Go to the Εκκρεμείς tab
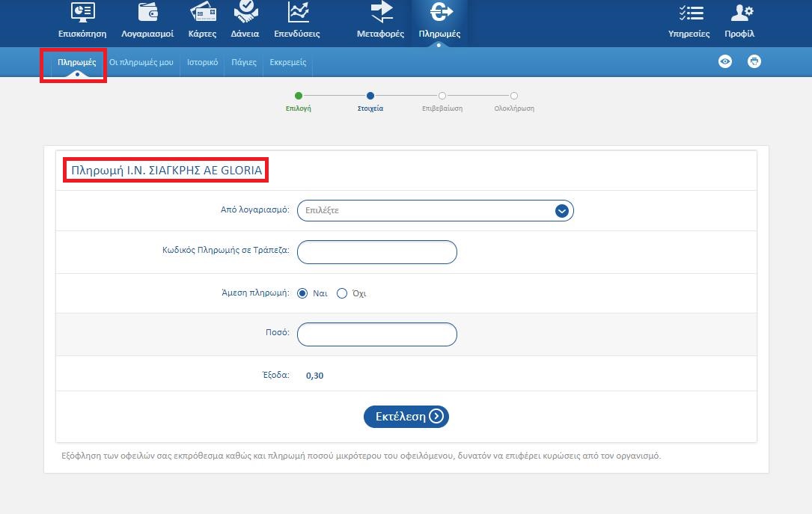Image resolution: width=812 pixels, height=514 pixels. tap(287, 62)
